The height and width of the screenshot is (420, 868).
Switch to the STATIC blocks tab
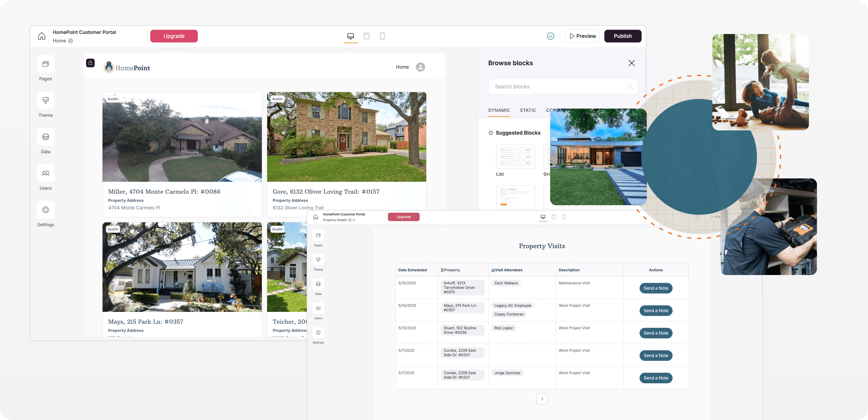click(x=528, y=110)
